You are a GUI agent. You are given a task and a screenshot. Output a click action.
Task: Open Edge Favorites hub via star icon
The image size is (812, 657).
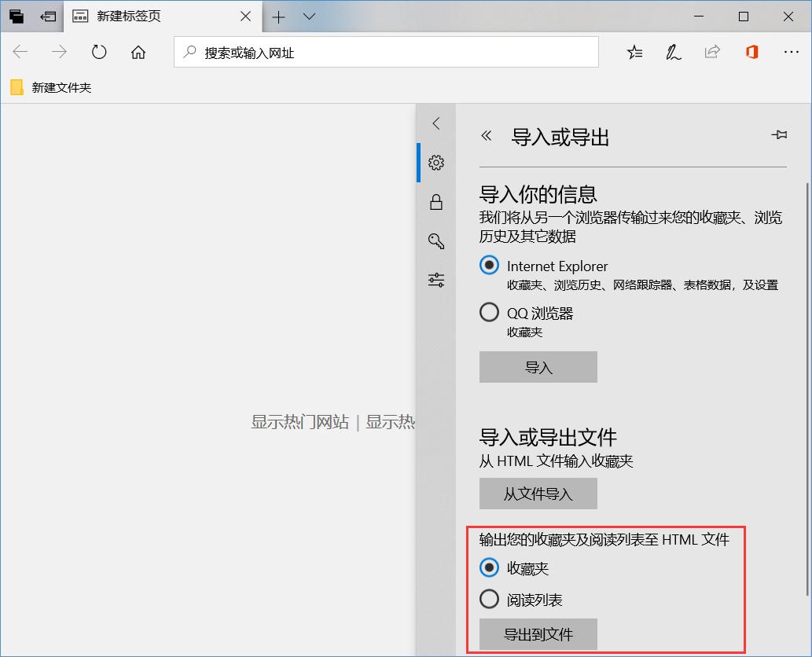tap(634, 52)
